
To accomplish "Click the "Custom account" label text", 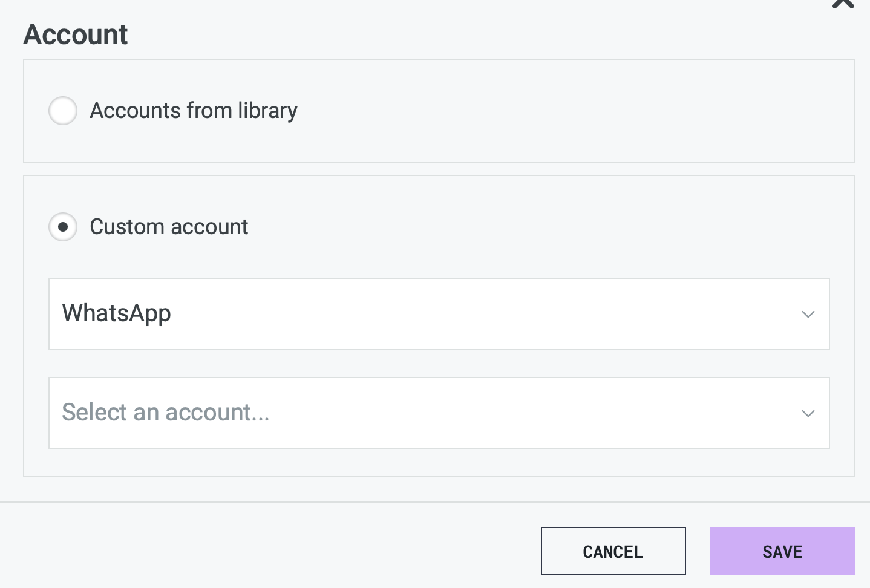I will pos(169,227).
